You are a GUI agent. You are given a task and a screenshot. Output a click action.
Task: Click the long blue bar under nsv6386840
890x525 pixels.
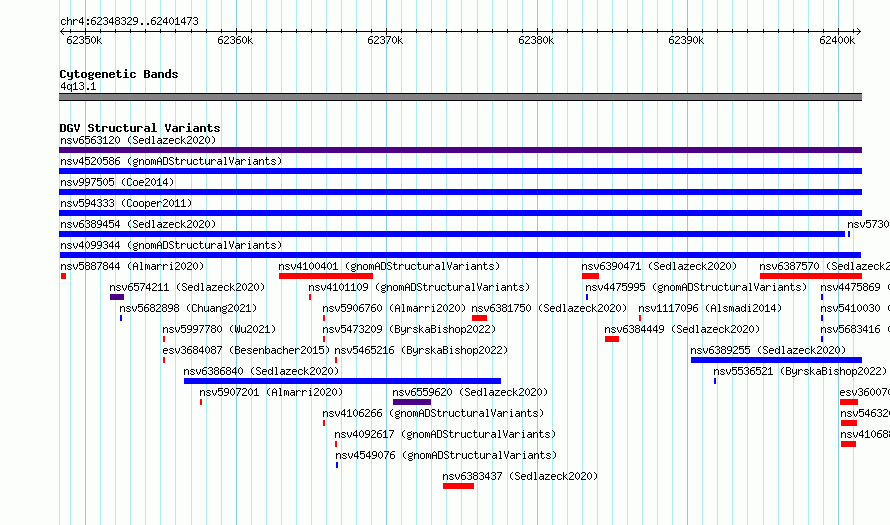(x=342, y=381)
